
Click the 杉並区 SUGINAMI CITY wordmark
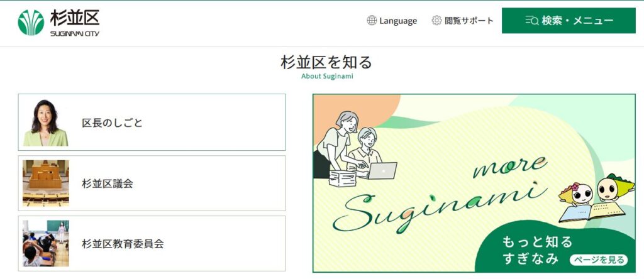pyautogui.click(x=75, y=23)
